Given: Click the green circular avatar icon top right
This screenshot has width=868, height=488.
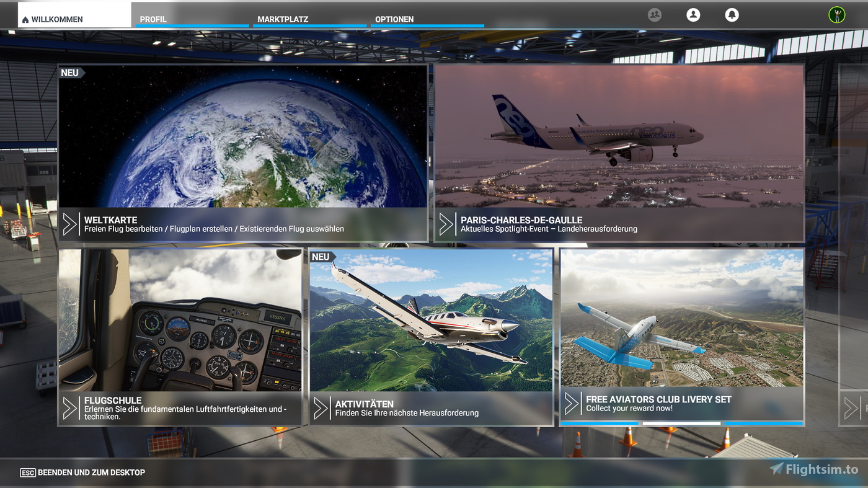Looking at the screenshot, I should 837,14.
